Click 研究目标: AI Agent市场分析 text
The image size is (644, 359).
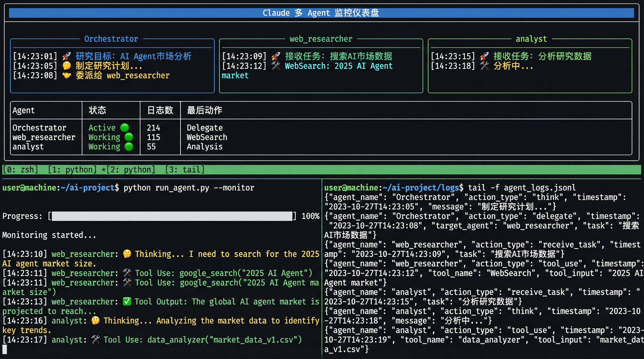[133, 56]
